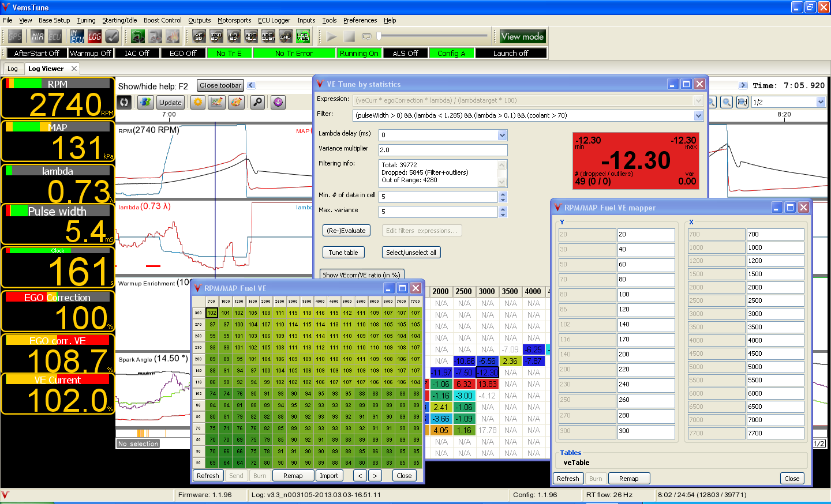Open the 1/2 page dropdown
The image size is (831, 504).
click(x=821, y=102)
